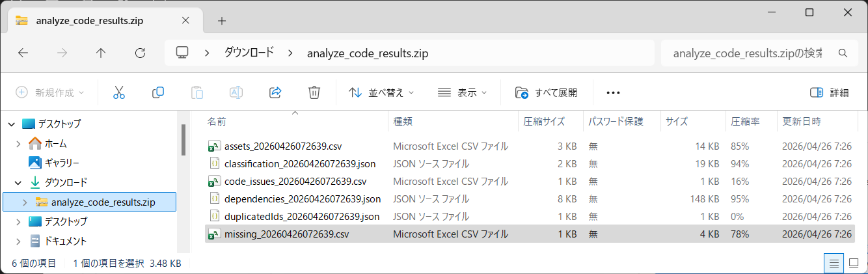Expand chevron after ダウンロード in address bar
The height and width of the screenshot is (274, 868).
tap(290, 53)
